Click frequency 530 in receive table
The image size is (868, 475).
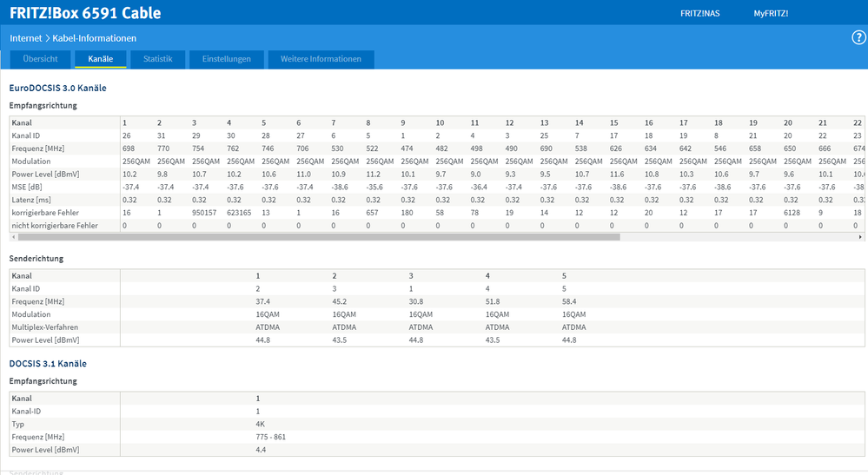click(x=337, y=148)
